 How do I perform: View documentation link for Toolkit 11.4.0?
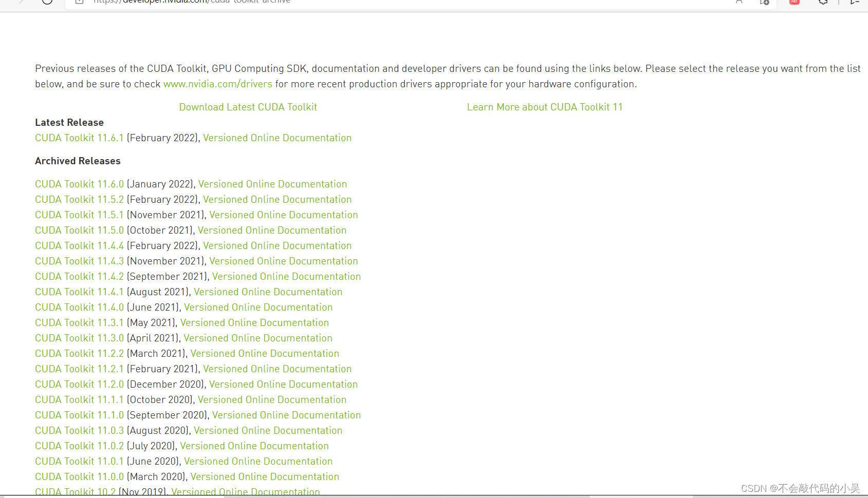258,308
